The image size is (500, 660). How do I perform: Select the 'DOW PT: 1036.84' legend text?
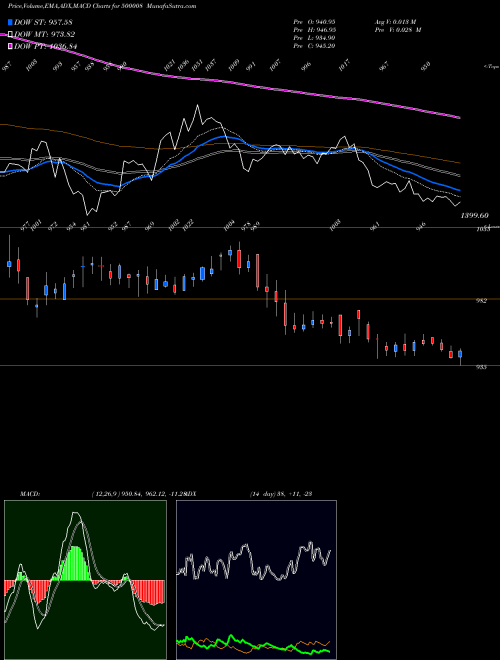click(45, 46)
